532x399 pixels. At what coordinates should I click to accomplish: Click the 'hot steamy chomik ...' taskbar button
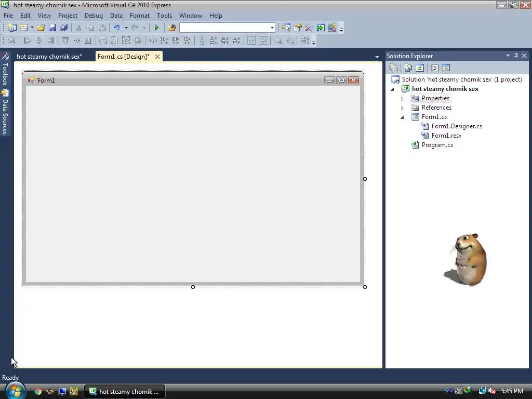pyautogui.click(x=125, y=392)
